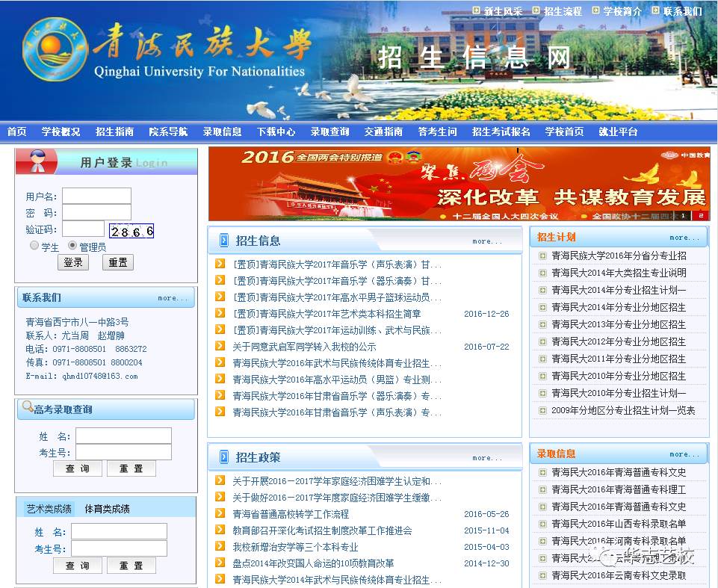Open 就业平台 navigation item

(618, 132)
